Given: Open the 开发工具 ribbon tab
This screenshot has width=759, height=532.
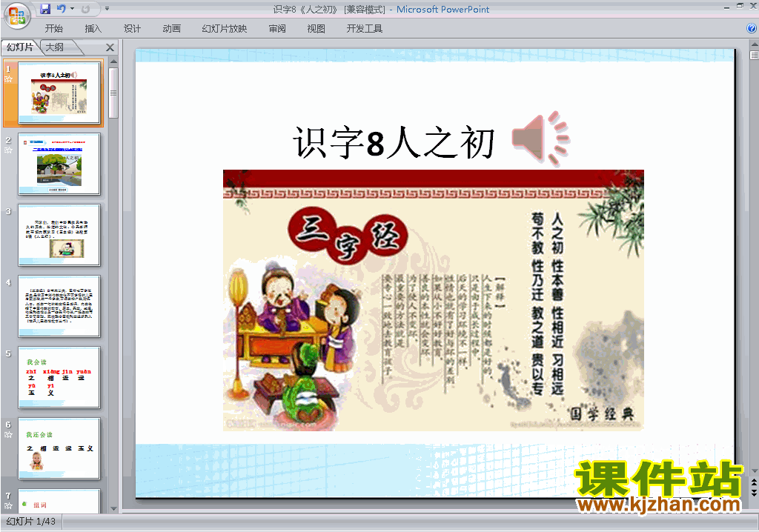Looking at the screenshot, I should [365, 29].
